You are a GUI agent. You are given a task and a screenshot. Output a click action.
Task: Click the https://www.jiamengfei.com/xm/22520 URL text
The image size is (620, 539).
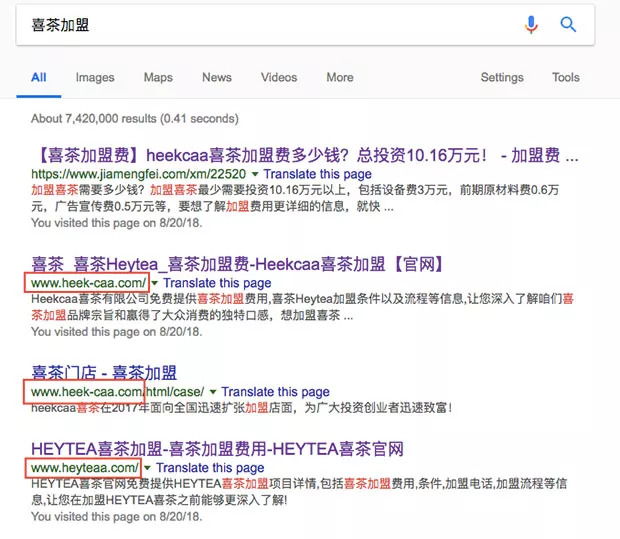click(x=139, y=174)
